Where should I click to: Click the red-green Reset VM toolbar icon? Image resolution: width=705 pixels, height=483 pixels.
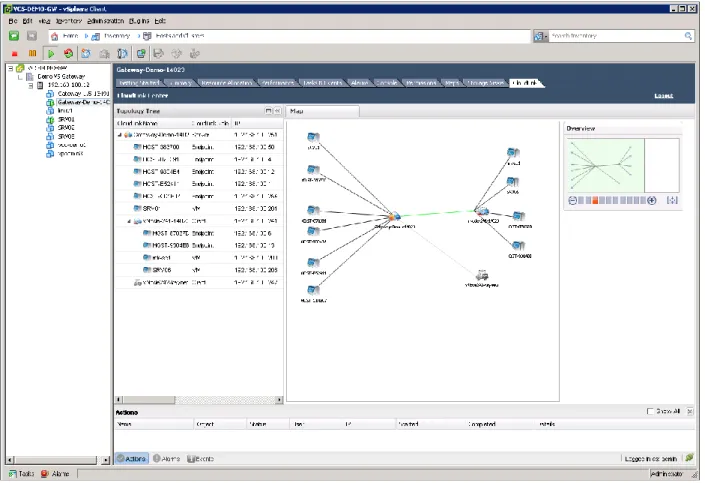(68, 54)
